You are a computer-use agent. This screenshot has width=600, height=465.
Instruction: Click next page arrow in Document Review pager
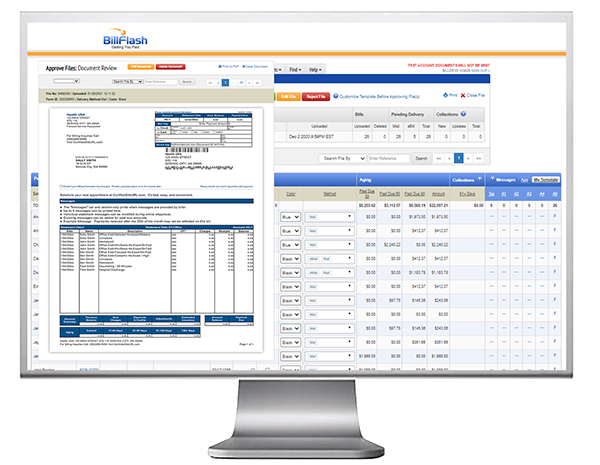pos(249,83)
